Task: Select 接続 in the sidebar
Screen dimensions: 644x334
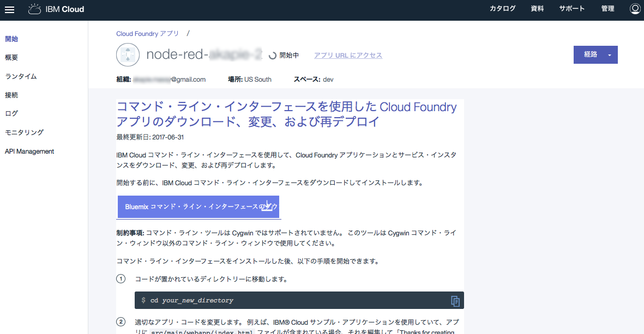Action: [11, 95]
